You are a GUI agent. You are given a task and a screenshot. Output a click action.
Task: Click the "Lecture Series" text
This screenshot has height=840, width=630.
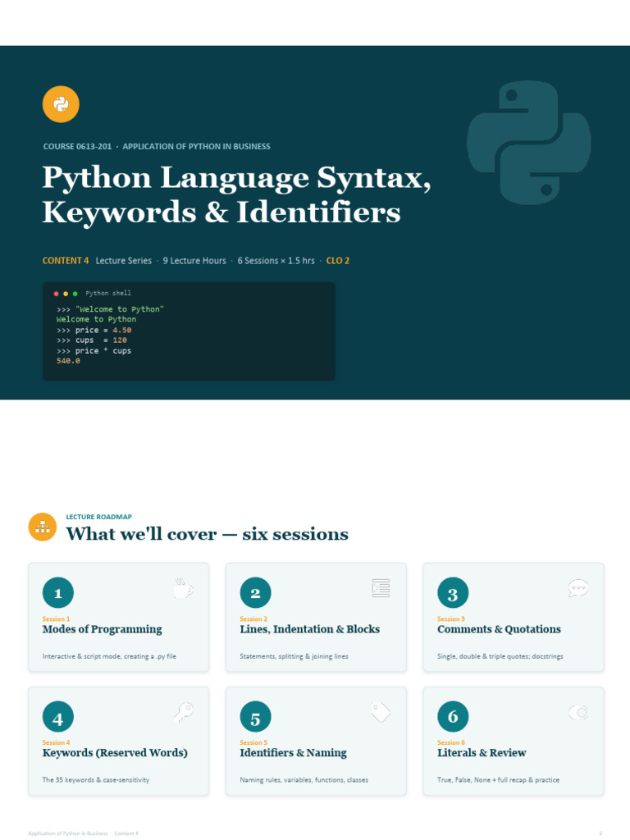point(124,260)
